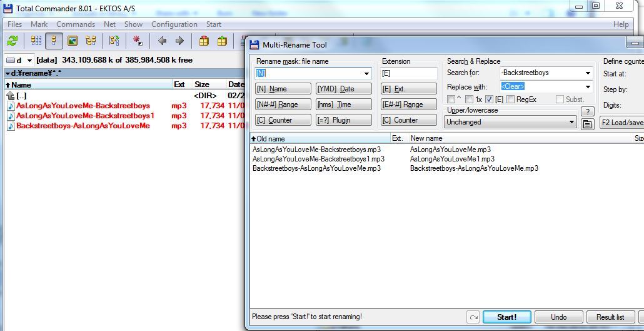Switch to thumbnail view with picture icon

[x=73, y=41]
